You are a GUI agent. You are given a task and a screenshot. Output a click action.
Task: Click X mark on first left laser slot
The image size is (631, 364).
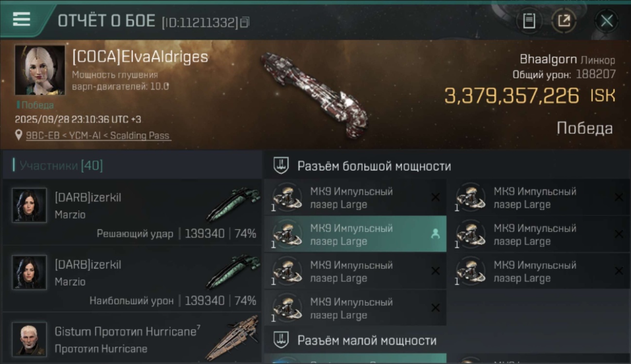point(435,197)
